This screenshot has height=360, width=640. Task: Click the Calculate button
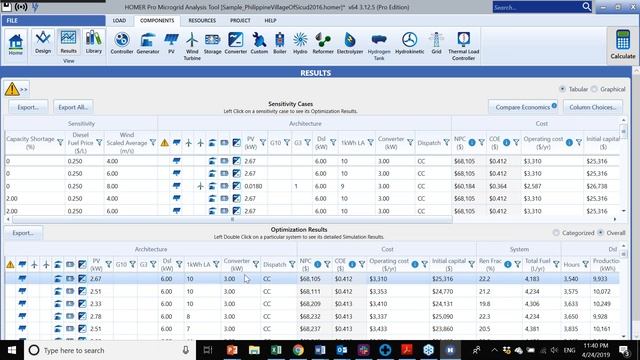point(623,45)
